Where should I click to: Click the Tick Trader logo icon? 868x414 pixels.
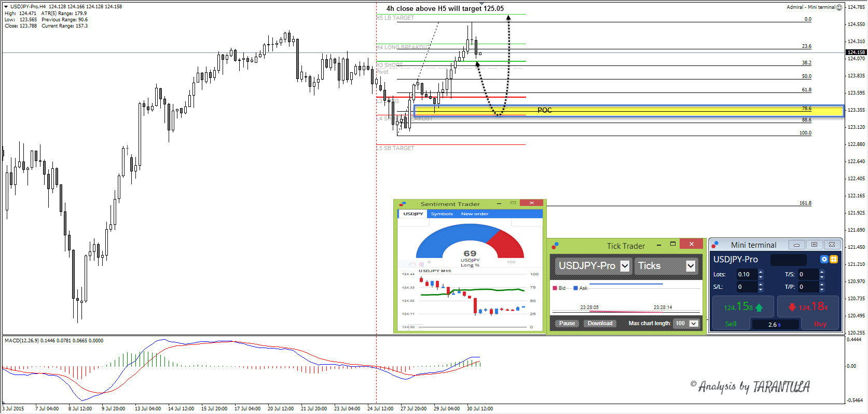(x=555, y=245)
